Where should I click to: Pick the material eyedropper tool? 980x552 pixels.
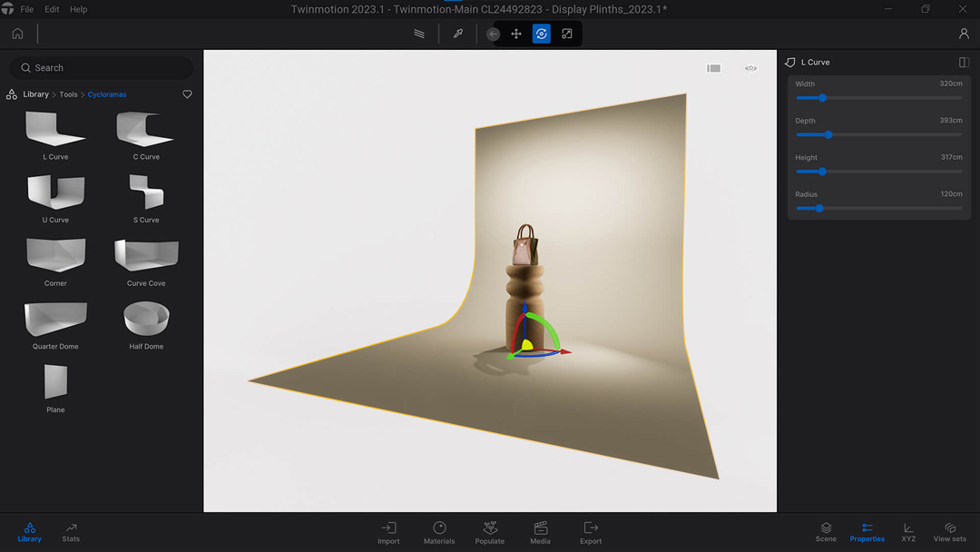point(458,34)
